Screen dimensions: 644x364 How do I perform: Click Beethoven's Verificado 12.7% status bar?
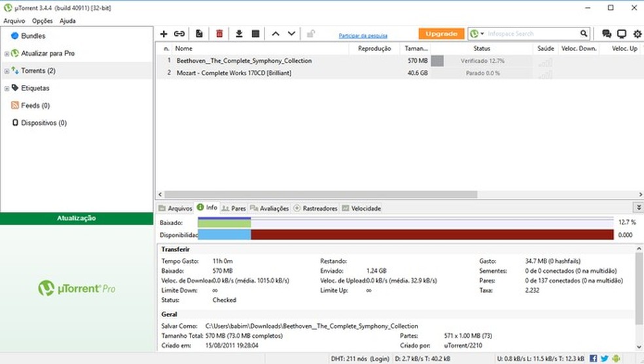(481, 61)
